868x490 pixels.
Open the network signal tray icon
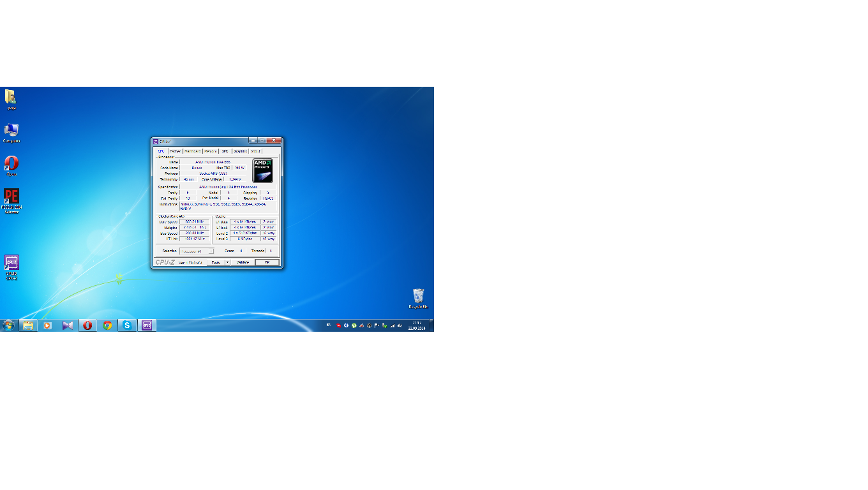[393, 325]
